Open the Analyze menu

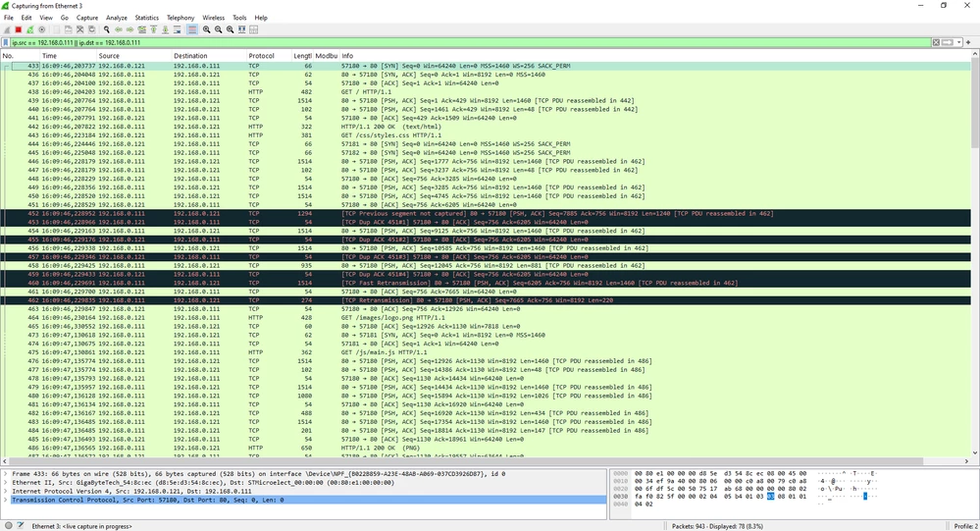click(117, 18)
